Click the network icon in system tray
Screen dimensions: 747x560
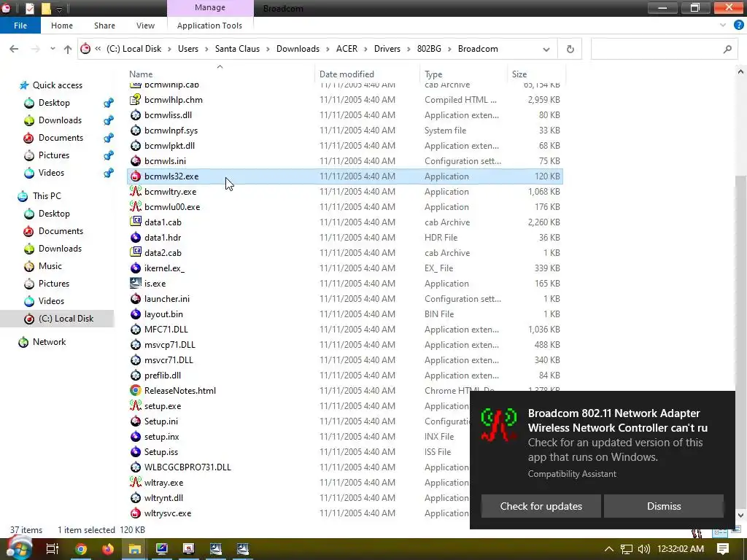pyautogui.click(x=627, y=549)
